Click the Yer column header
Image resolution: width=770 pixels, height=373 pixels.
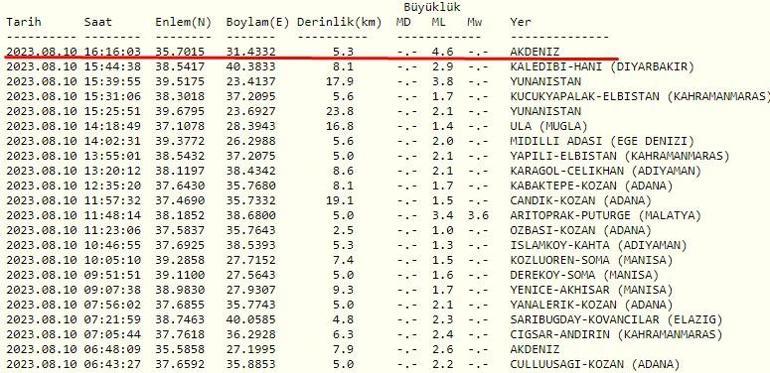pos(521,22)
